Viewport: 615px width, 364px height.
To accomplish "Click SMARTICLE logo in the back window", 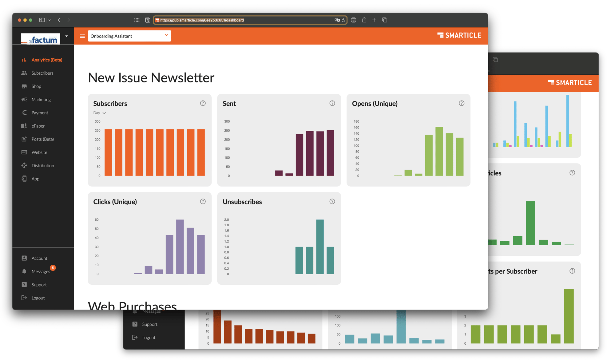I will click(x=570, y=83).
